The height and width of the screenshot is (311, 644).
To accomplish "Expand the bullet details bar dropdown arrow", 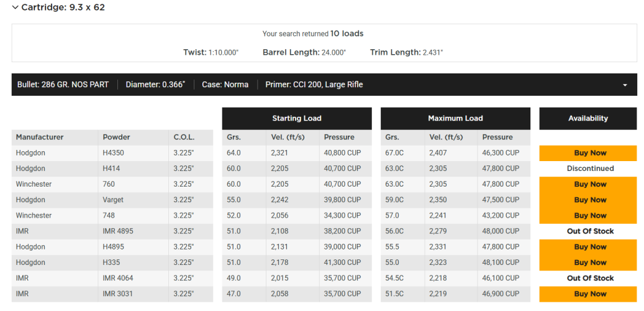I will pyautogui.click(x=625, y=85).
